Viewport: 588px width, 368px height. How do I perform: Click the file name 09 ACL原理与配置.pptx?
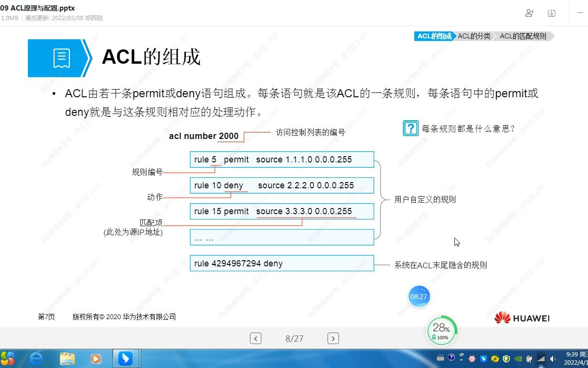pyautogui.click(x=36, y=8)
